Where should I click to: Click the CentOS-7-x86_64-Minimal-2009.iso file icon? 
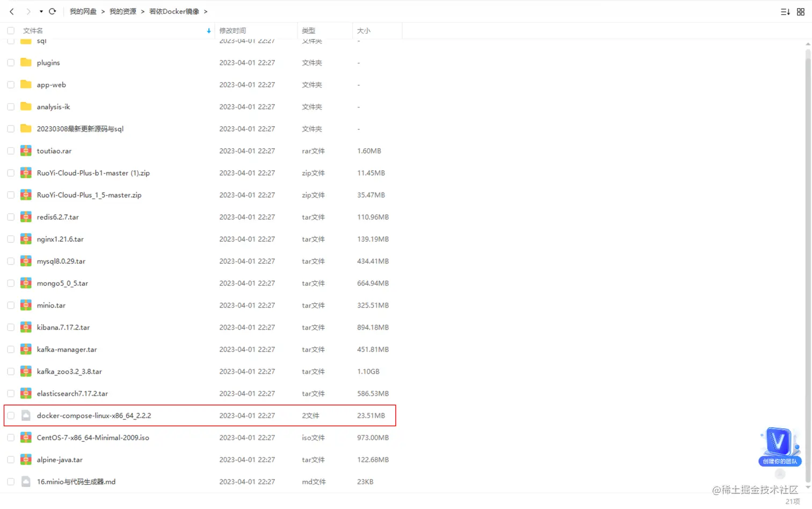pos(26,438)
